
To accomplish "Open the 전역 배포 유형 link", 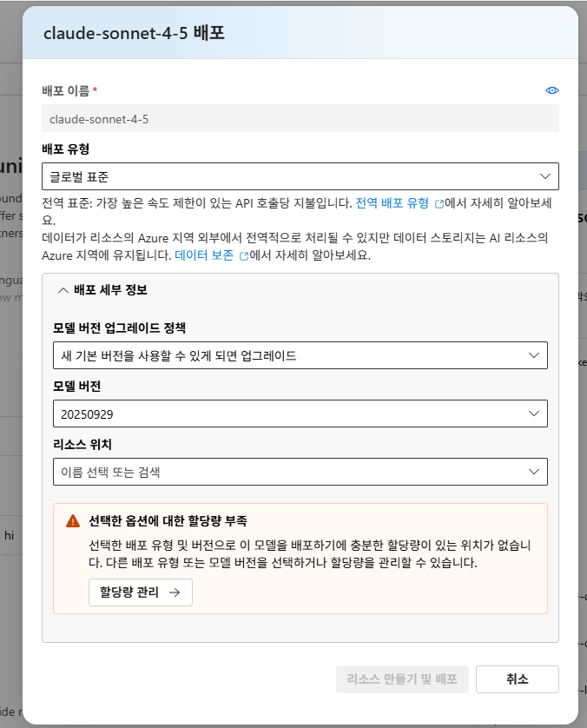I will click(392, 203).
